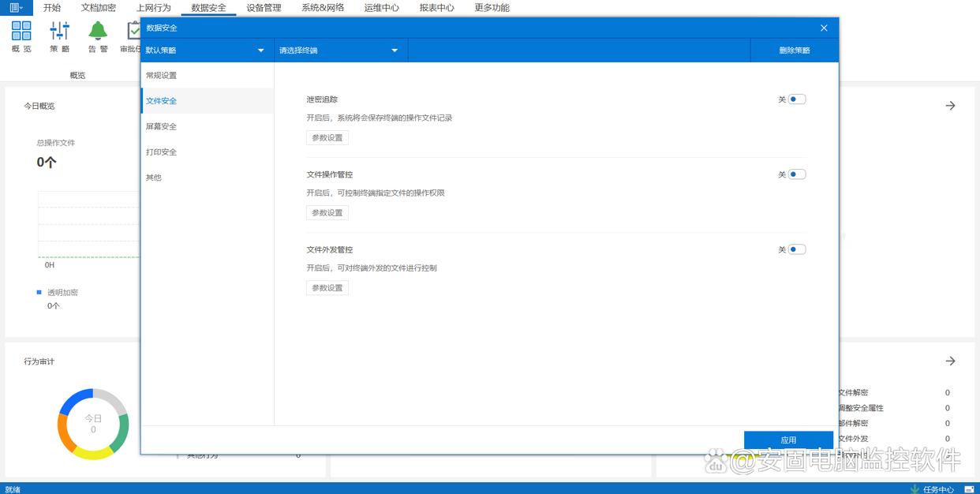Open the application menu icon at top-left
This screenshot has height=494, width=980.
(16, 8)
